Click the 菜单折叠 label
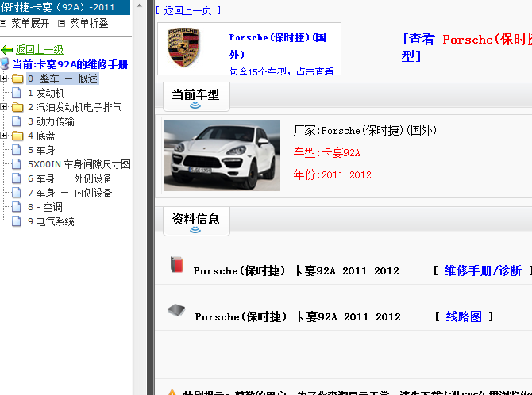Screen dimensions: 532x395 point(89,23)
